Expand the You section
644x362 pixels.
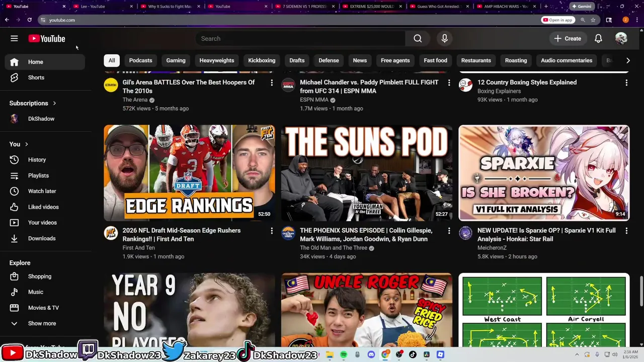(19, 144)
